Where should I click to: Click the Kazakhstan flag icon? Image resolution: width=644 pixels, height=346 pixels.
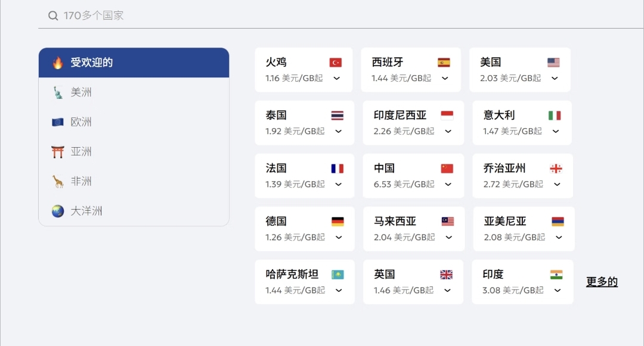[x=338, y=275]
